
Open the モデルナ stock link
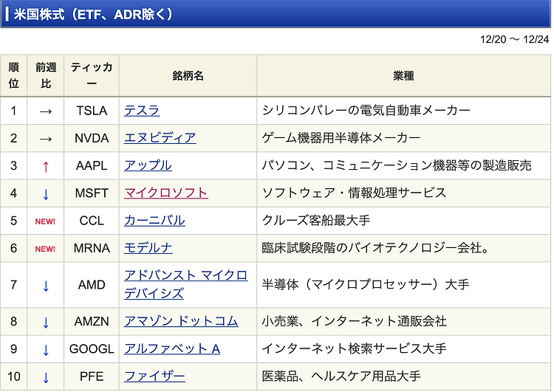(x=148, y=248)
